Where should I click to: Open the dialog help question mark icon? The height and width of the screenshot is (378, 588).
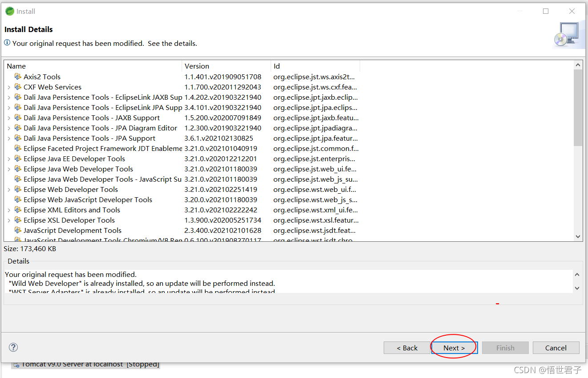13,347
